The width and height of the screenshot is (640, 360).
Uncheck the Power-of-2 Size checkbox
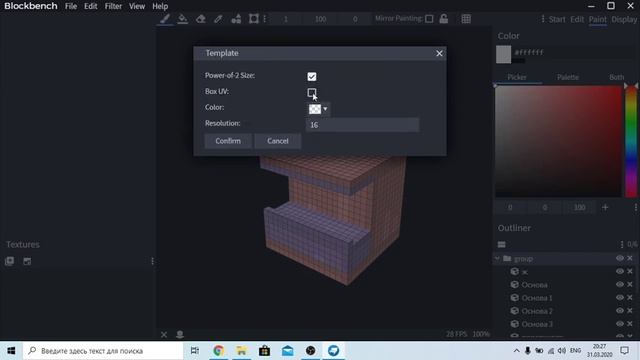312,77
